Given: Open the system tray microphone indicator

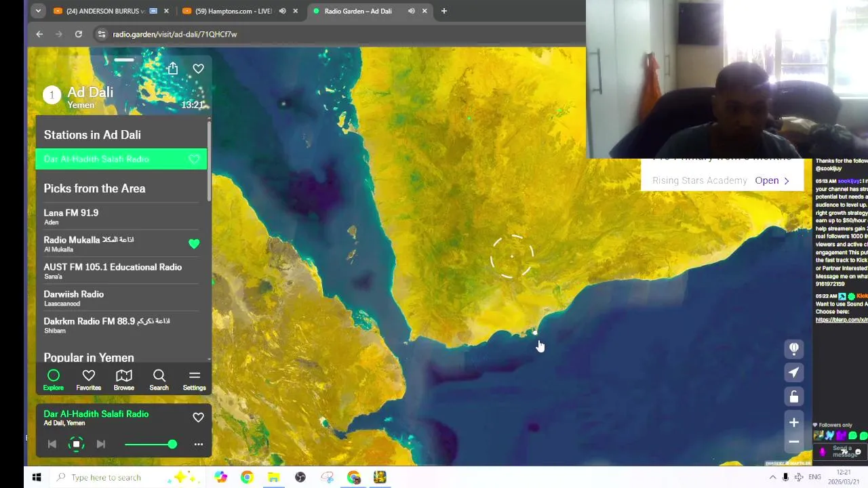Looking at the screenshot, I should [x=785, y=477].
